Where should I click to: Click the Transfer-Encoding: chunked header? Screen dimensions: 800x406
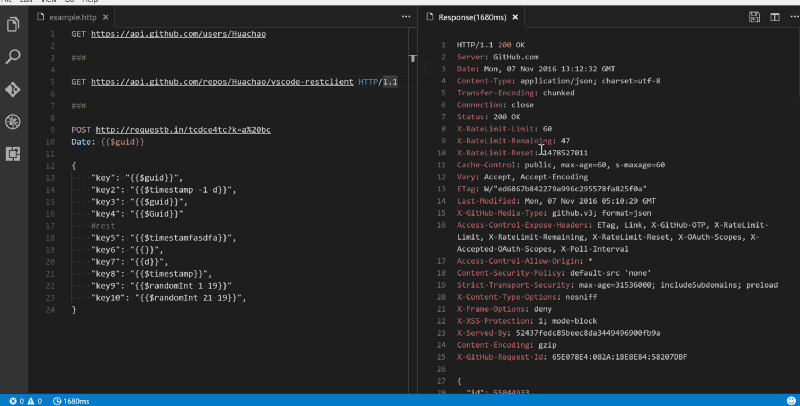pyautogui.click(x=516, y=93)
